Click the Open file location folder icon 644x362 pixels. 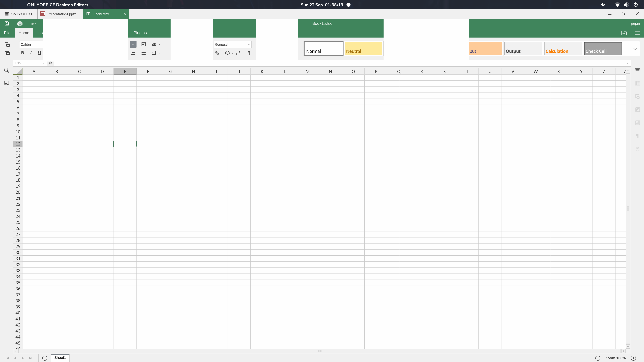coord(624,33)
